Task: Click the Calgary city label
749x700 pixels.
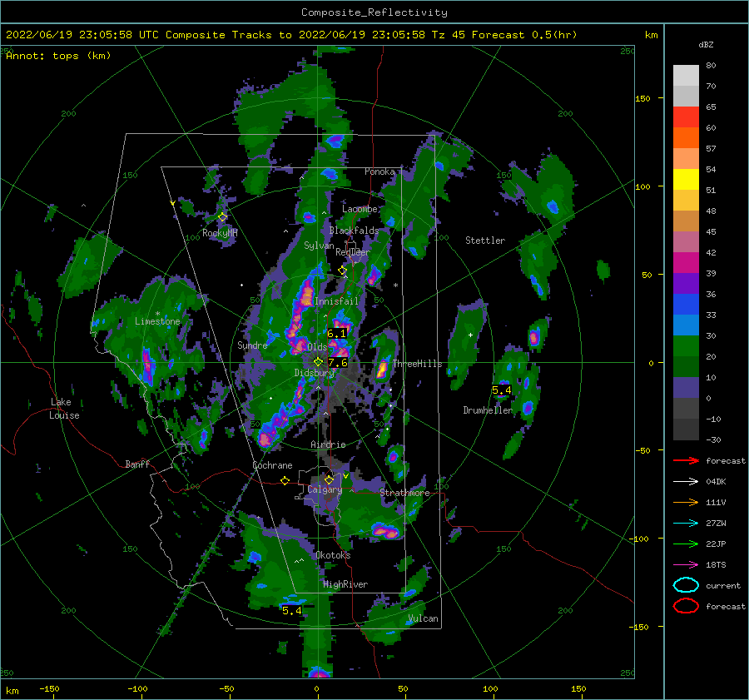Action: coord(325,489)
